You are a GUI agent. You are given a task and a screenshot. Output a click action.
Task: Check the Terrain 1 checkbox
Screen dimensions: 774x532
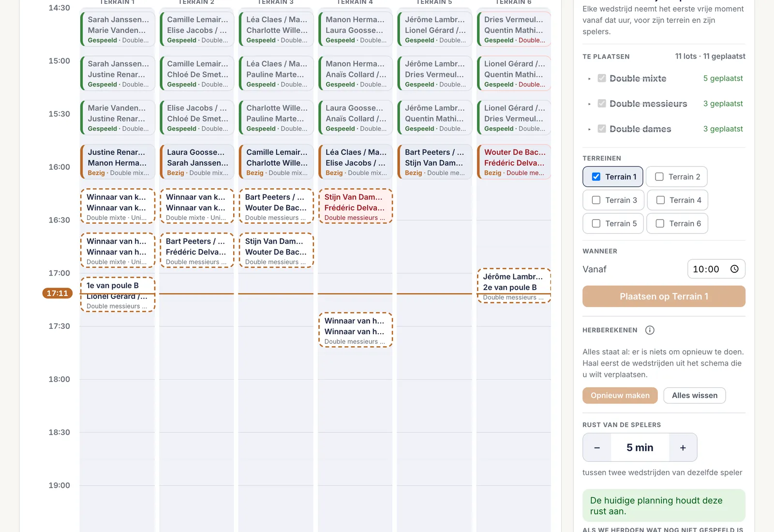tap(596, 177)
